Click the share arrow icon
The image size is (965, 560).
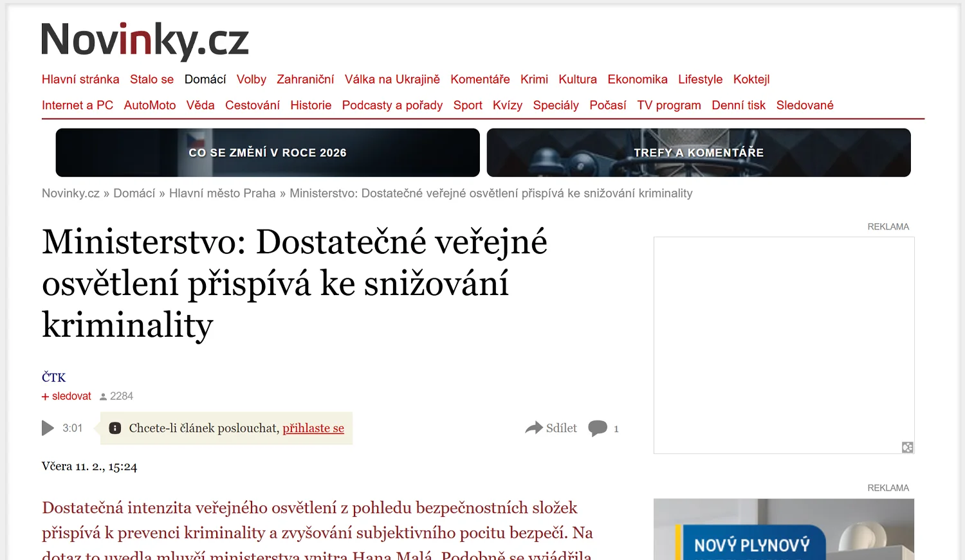click(534, 428)
